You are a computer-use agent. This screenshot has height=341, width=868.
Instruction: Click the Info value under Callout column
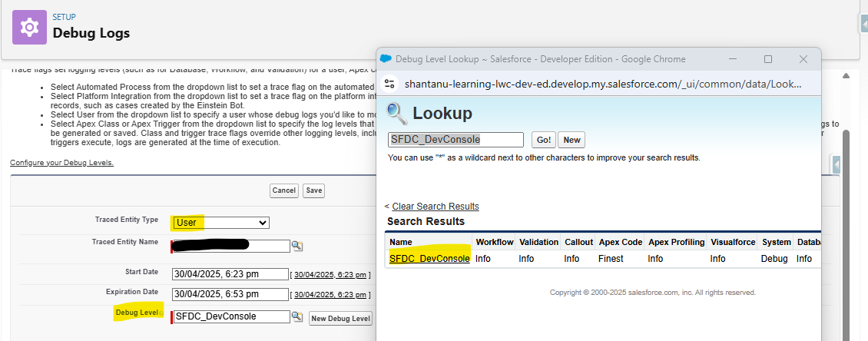571,259
